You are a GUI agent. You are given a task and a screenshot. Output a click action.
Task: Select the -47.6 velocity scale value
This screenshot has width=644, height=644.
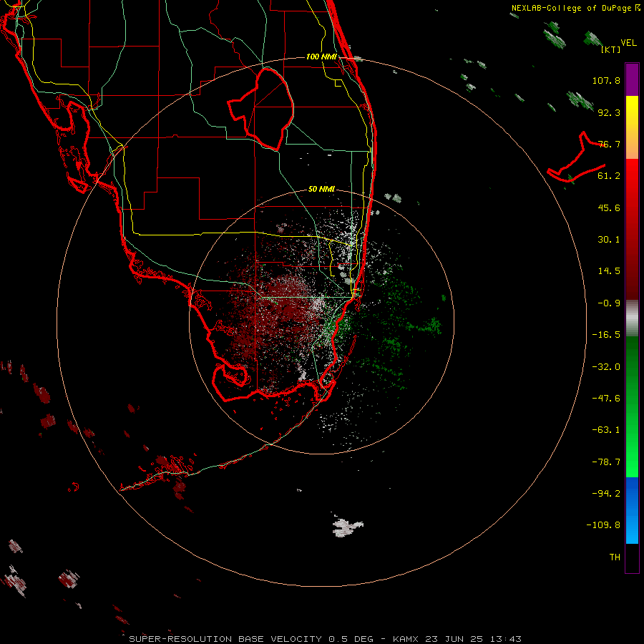coord(606,399)
